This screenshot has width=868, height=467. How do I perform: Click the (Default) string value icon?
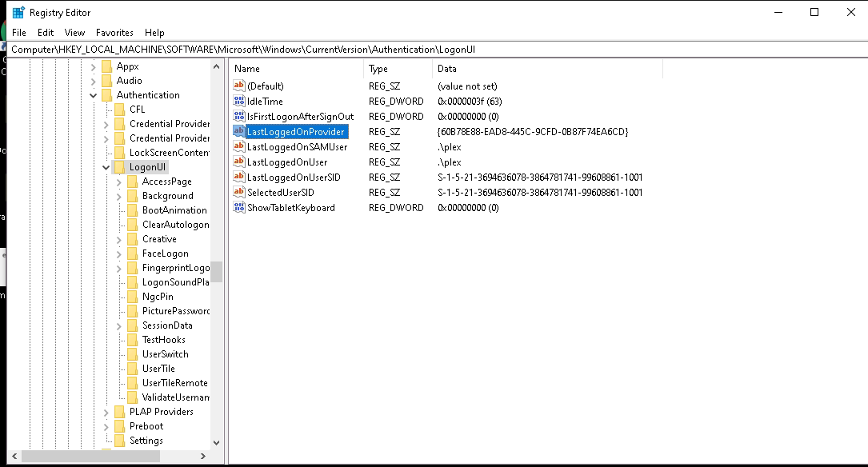(x=238, y=86)
